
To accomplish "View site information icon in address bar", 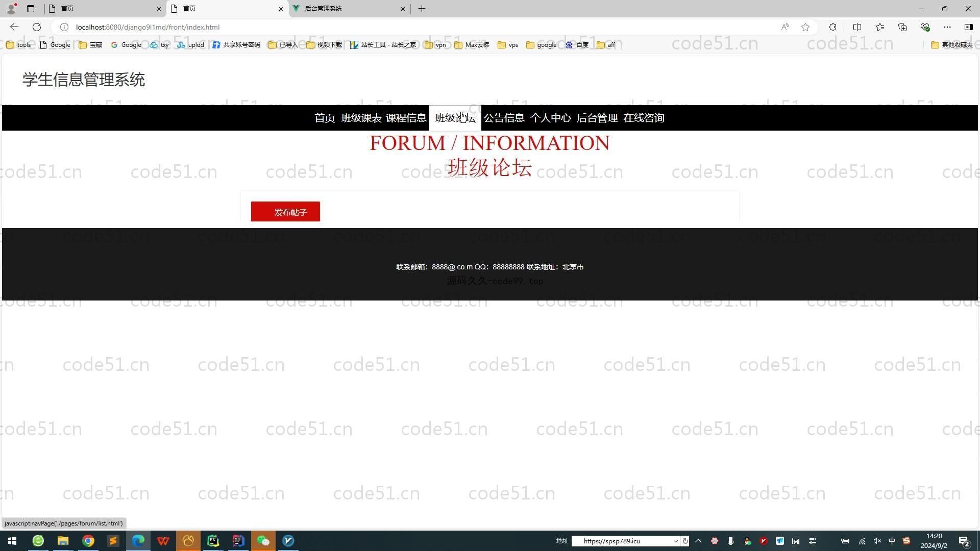I will coord(64,27).
